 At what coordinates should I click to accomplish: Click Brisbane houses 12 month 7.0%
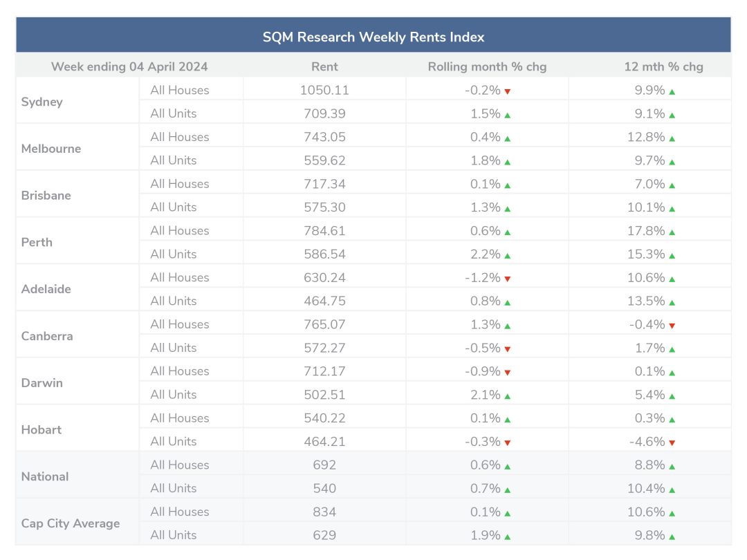point(649,184)
